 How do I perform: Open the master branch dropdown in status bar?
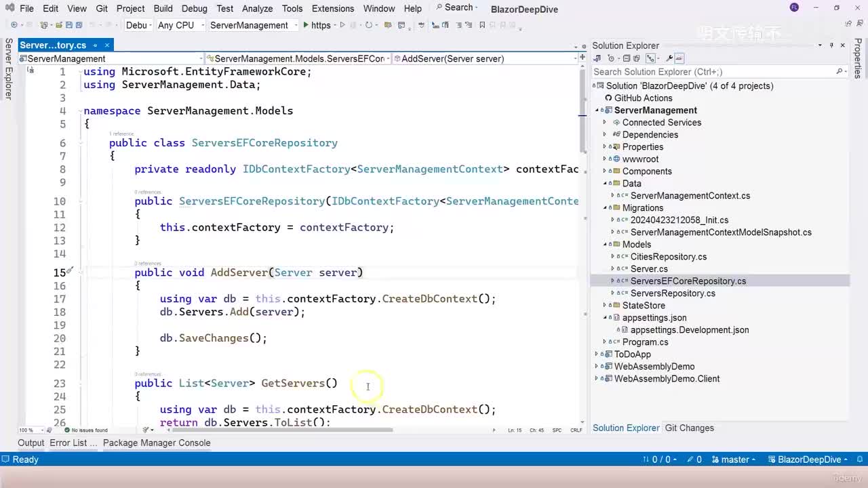734,460
